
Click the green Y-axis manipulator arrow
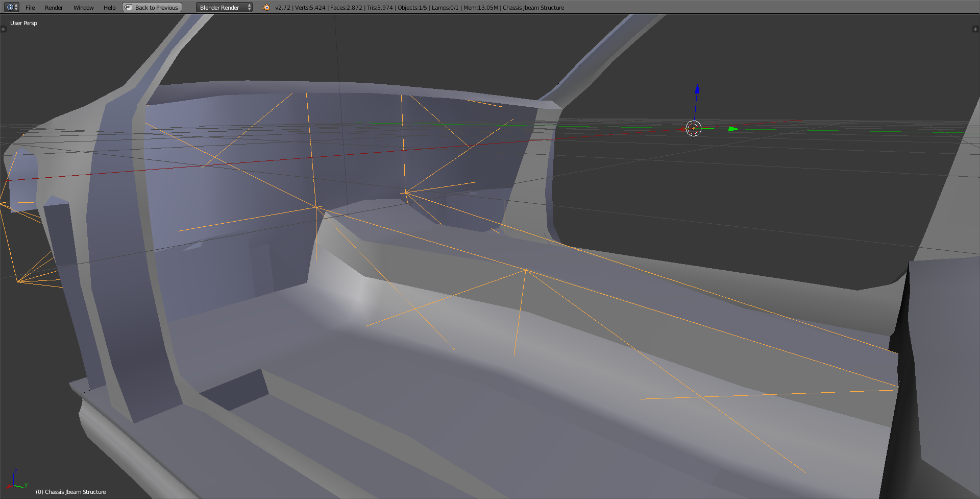click(733, 129)
